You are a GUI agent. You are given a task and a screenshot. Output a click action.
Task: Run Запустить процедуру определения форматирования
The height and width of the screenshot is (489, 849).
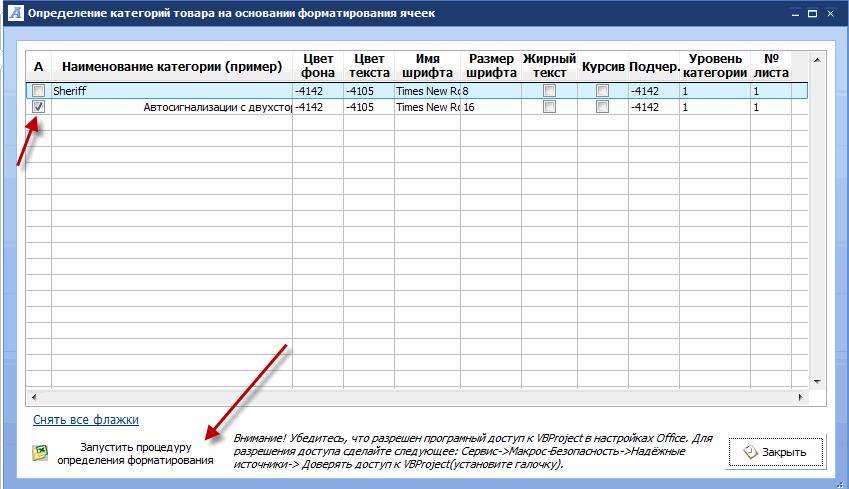coord(135,454)
